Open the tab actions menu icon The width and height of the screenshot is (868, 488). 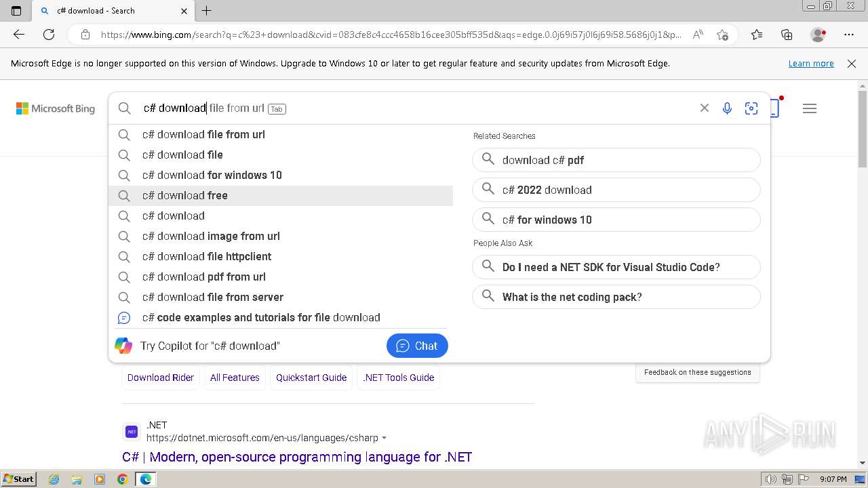point(16,11)
